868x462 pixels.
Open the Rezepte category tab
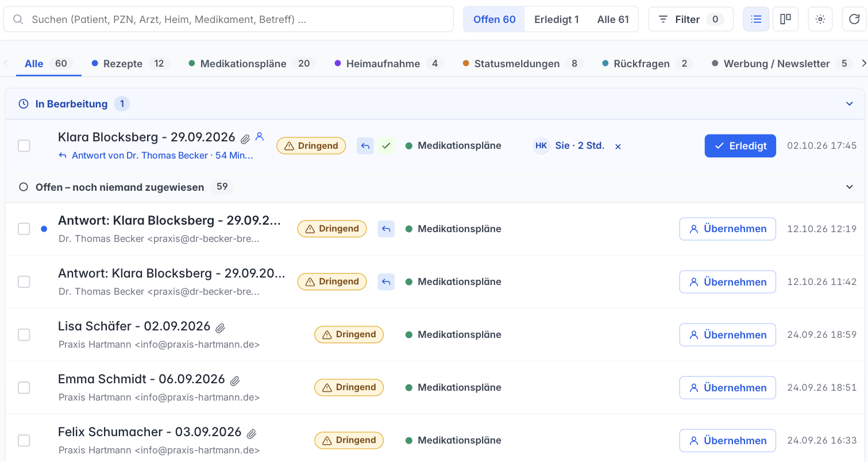(x=130, y=64)
